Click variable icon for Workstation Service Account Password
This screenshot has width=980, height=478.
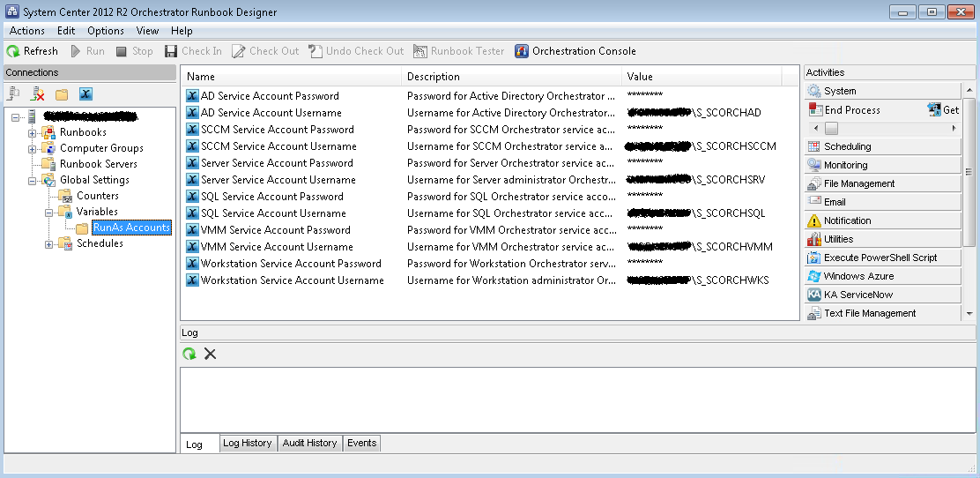(192, 264)
